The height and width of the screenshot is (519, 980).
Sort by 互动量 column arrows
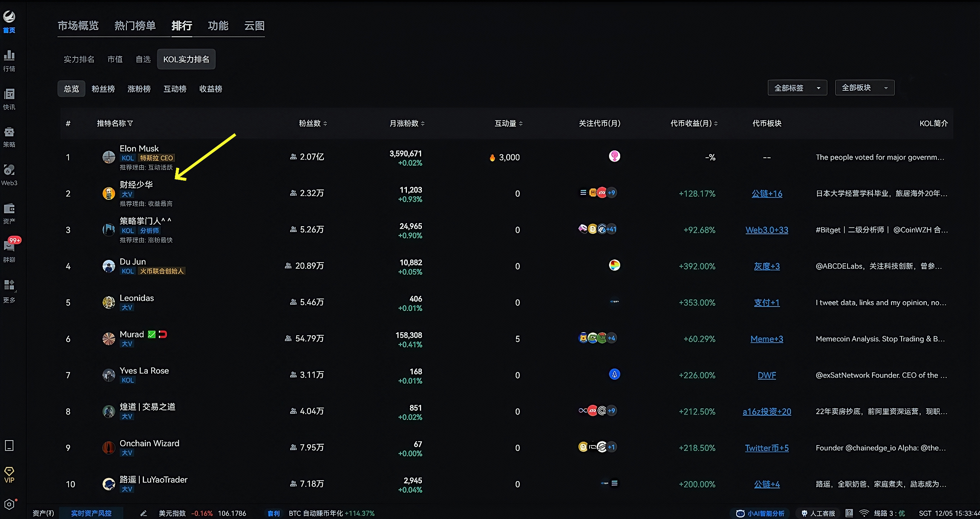coord(521,124)
